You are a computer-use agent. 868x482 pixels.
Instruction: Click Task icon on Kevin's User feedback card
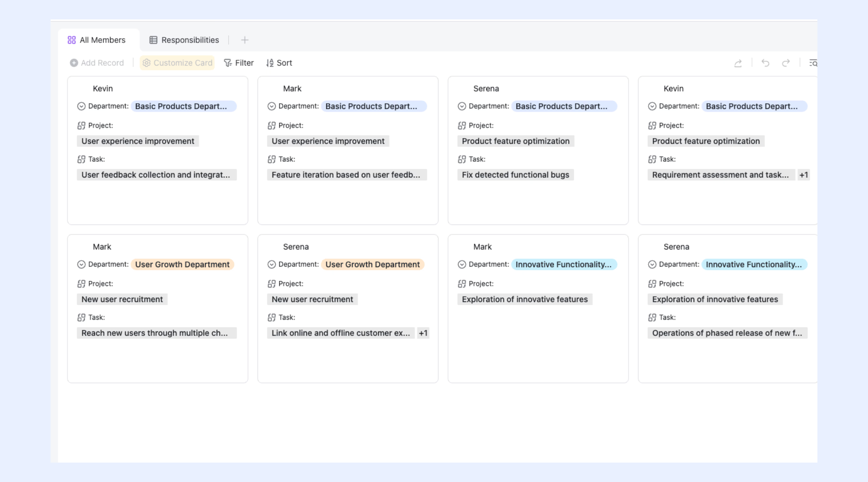81,159
